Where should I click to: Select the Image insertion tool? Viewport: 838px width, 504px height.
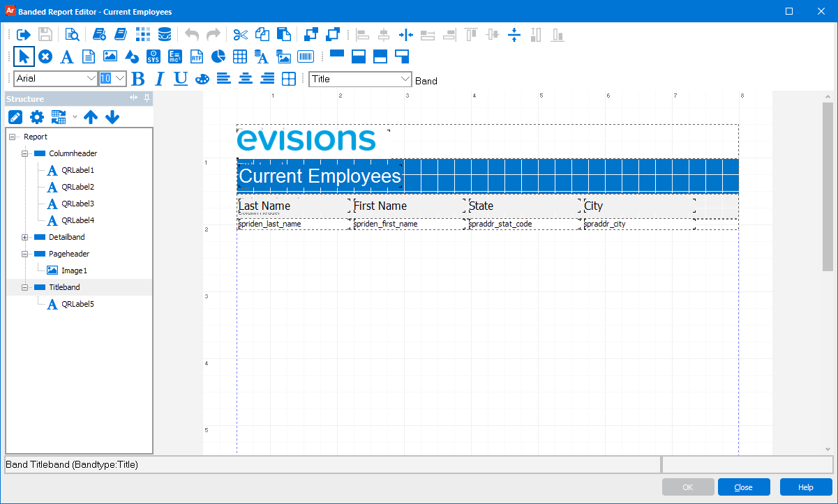point(110,56)
